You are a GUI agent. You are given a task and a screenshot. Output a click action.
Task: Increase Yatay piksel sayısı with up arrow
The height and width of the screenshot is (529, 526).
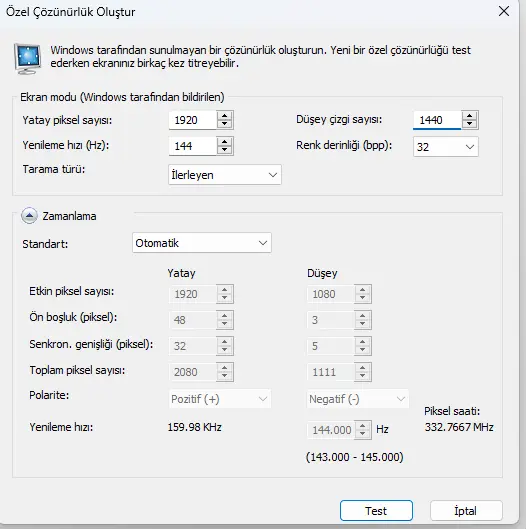pos(224,116)
